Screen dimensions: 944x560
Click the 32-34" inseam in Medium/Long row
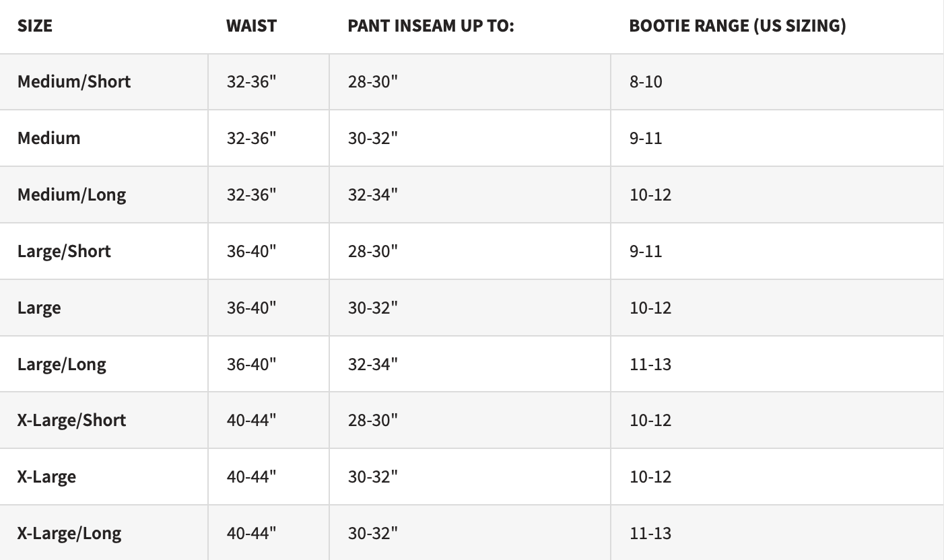[x=373, y=195]
